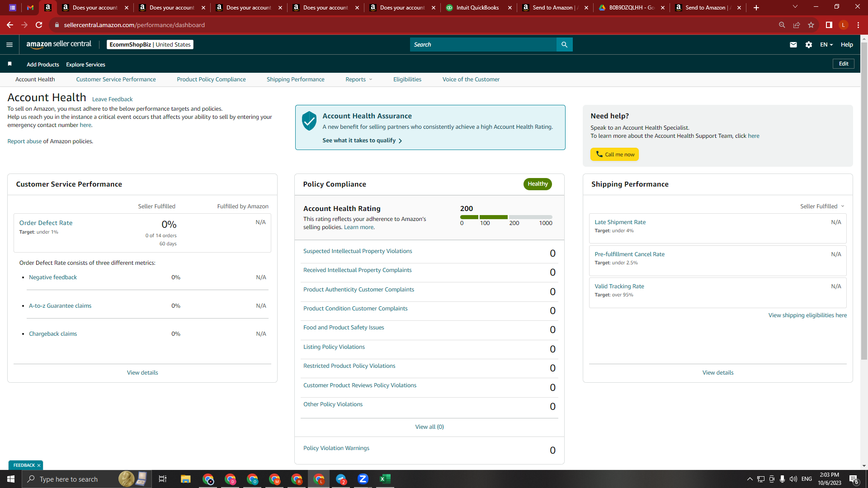Viewport: 868px width, 488px height.
Task: Open the Windows Start menu
Action: 11,479
